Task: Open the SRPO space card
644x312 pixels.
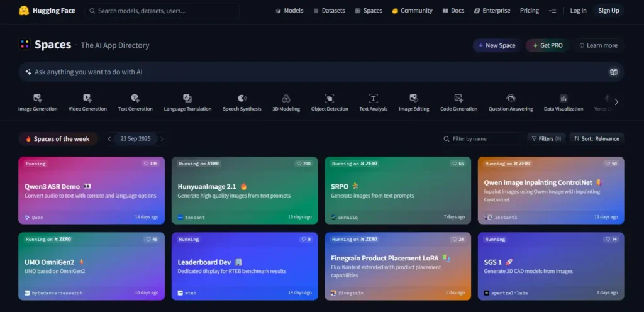Action: [x=398, y=191]
